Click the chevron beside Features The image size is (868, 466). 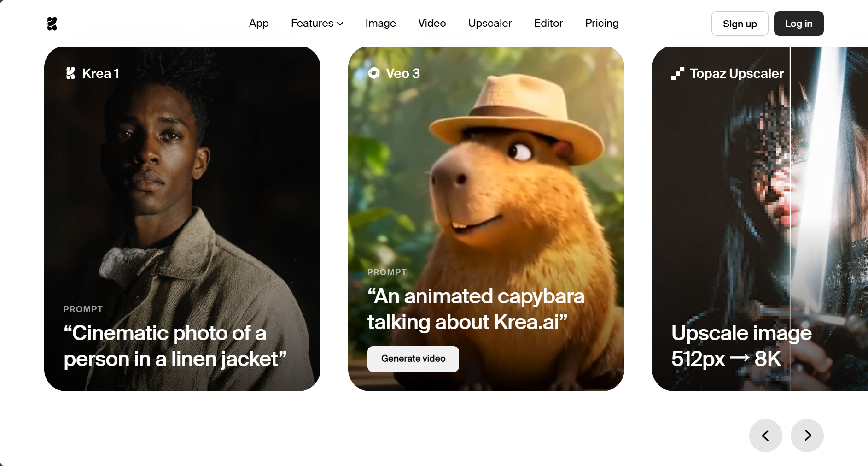[340, 24]
